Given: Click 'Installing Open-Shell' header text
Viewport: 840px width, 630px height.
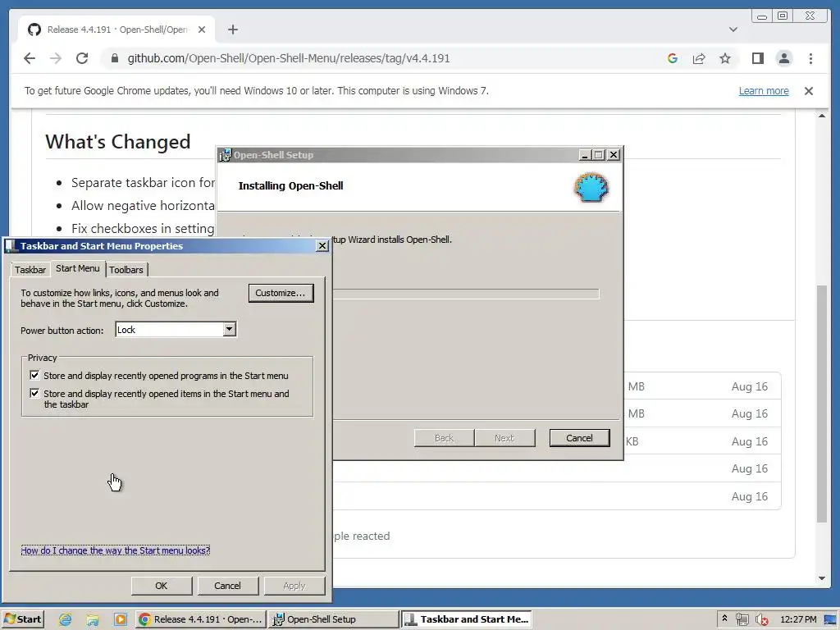Looking at the screenshot, I should pyautogui.click(x=291, y=186).
